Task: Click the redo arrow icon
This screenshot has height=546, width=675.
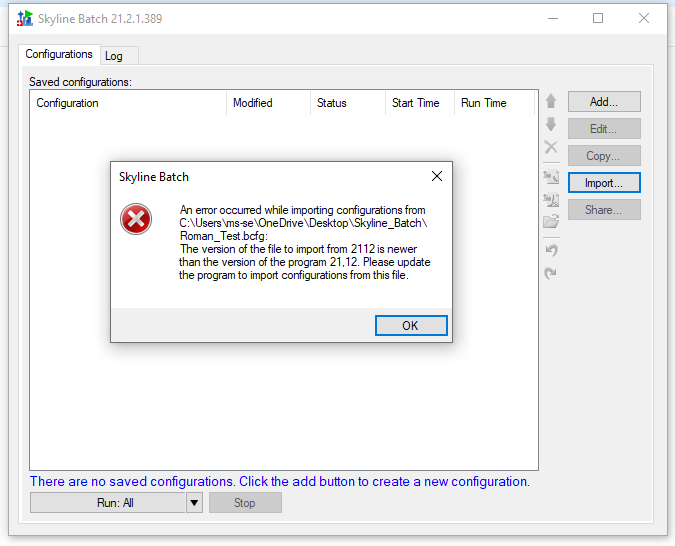Action: click(550, 273)
